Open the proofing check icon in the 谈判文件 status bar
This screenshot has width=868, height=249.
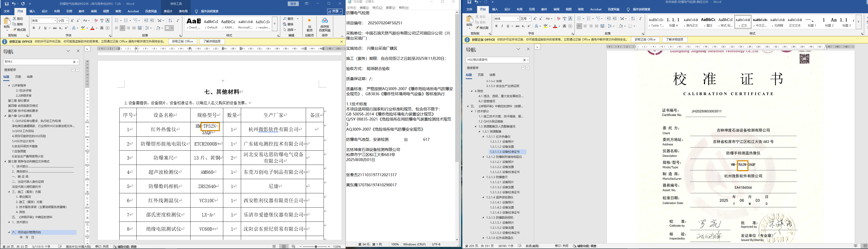point(60,247)
